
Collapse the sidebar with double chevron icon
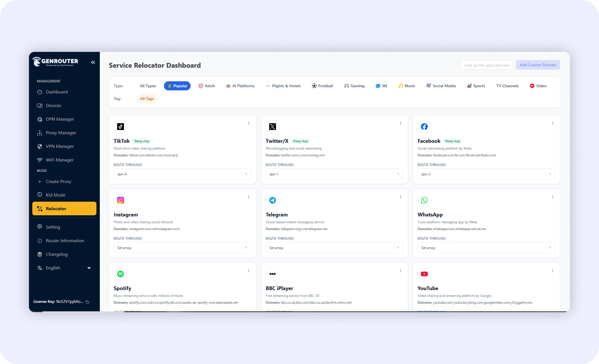coord(93,62)
